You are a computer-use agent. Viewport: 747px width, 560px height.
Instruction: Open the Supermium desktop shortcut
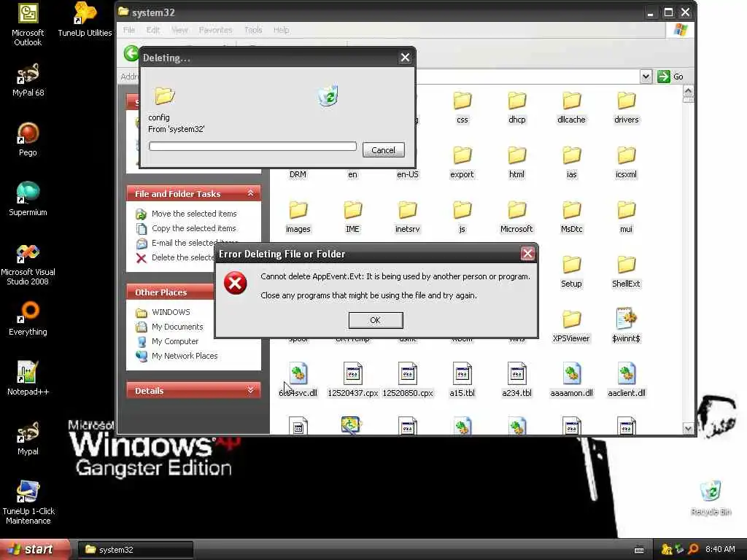pos(28,199)
